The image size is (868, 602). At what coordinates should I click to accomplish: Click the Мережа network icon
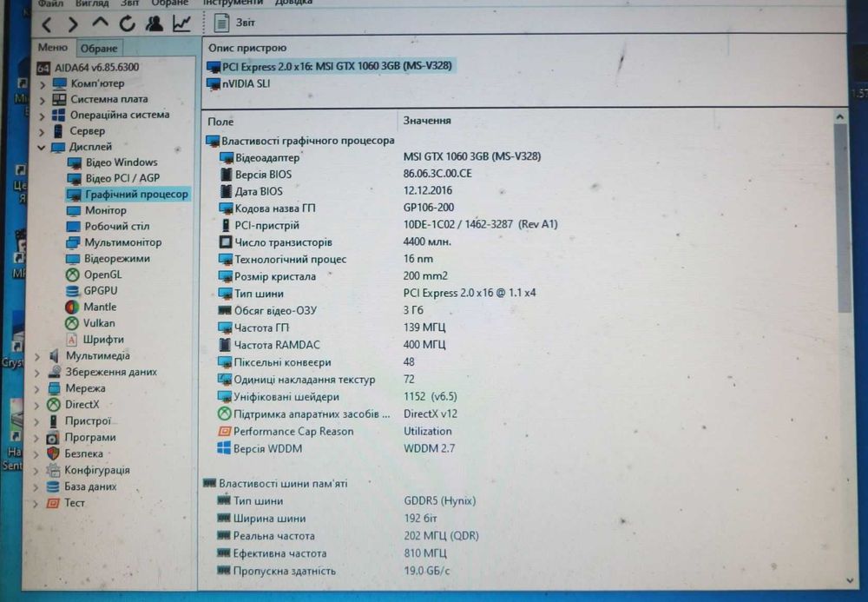54,389
